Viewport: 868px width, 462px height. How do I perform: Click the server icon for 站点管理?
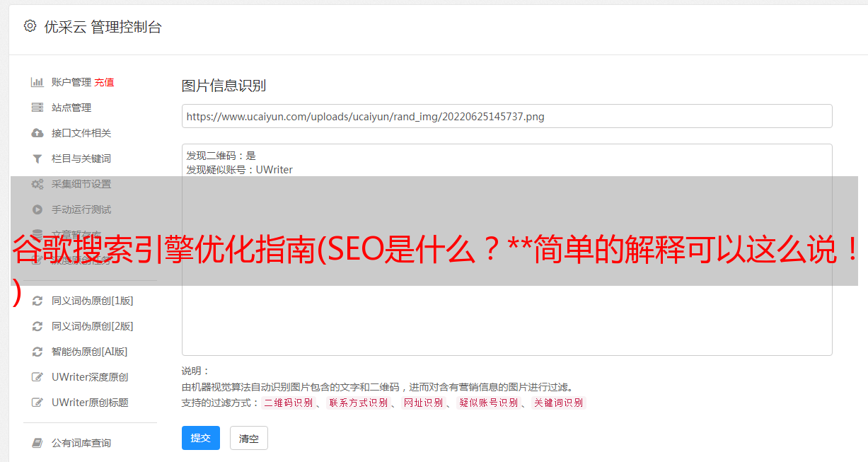pyautogui.click(x=37, y=108)
